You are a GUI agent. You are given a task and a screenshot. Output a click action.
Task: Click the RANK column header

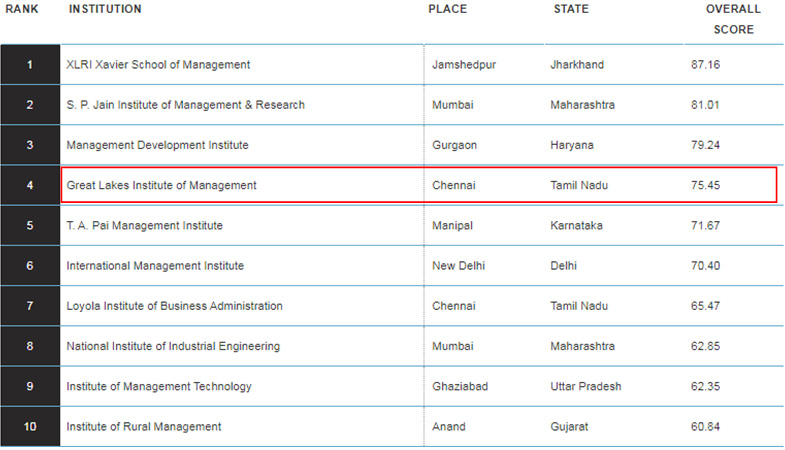[x=22, y=9]
